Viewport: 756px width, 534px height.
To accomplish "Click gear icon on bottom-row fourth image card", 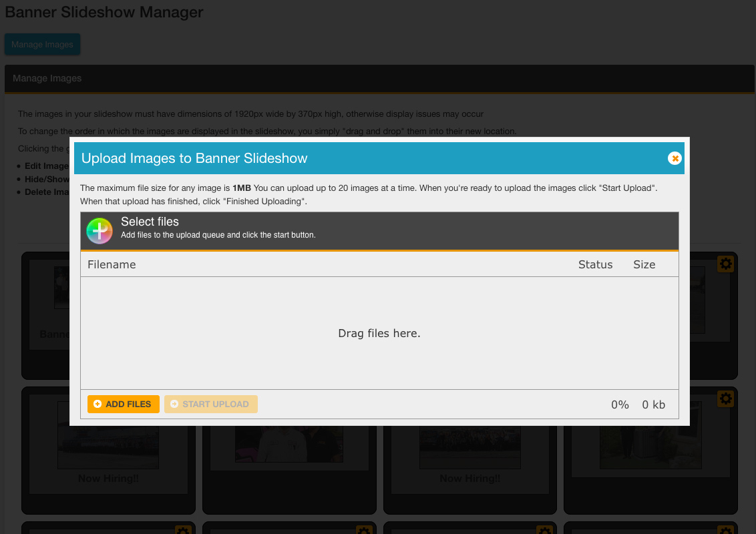I will tap(725, 531).
